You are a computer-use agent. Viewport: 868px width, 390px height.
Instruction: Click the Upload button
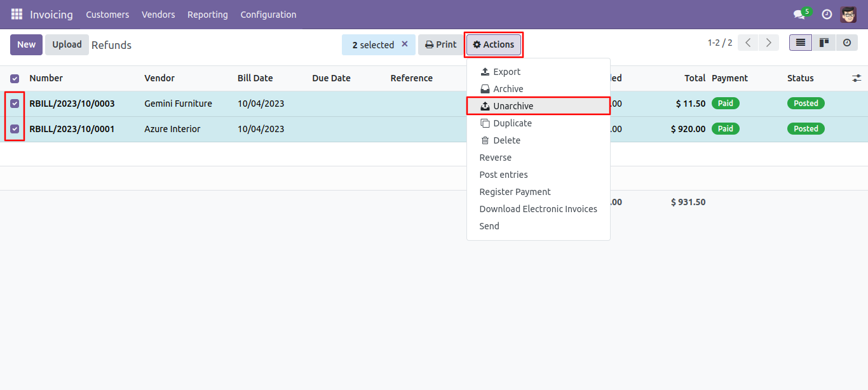[67, 44]
